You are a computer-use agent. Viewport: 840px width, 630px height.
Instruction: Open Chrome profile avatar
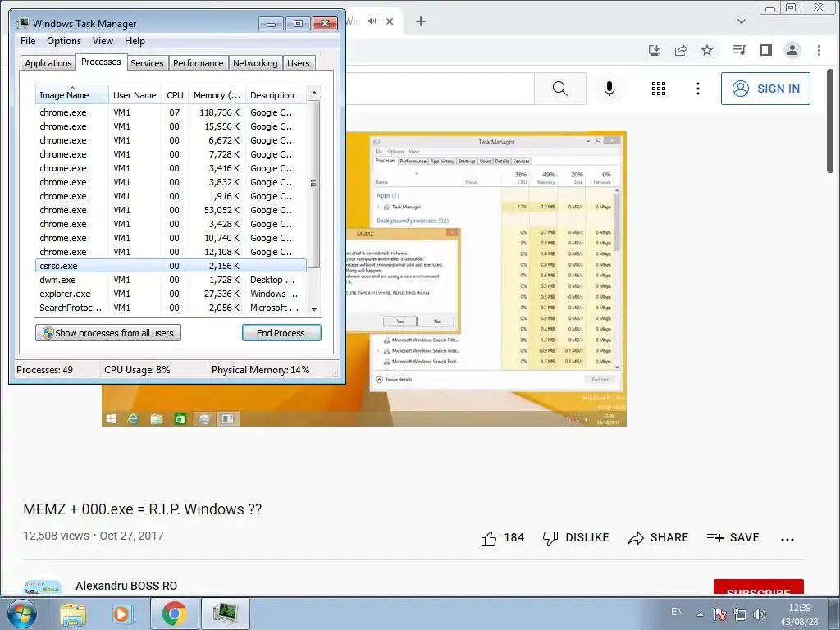pyautogui.click(x=792, y=50)
